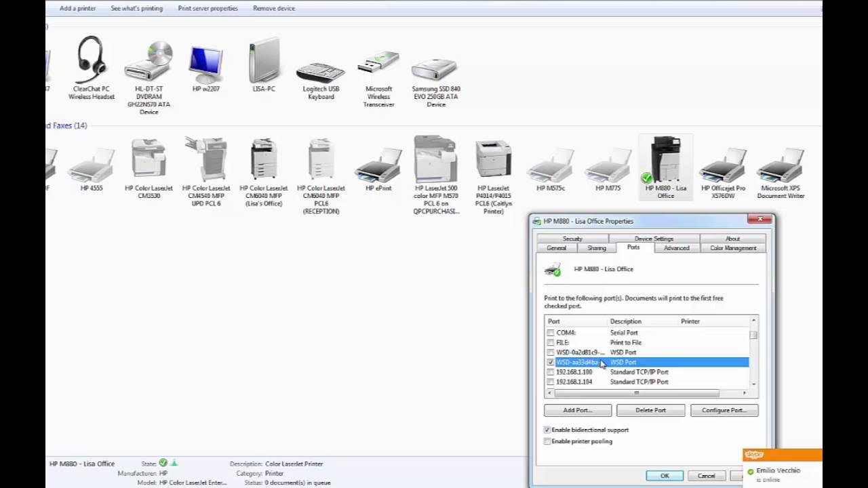The height and width of the screenshot is (488, 868).
Task: Click Remove device in toolbar
Action: tap(273, 8)
